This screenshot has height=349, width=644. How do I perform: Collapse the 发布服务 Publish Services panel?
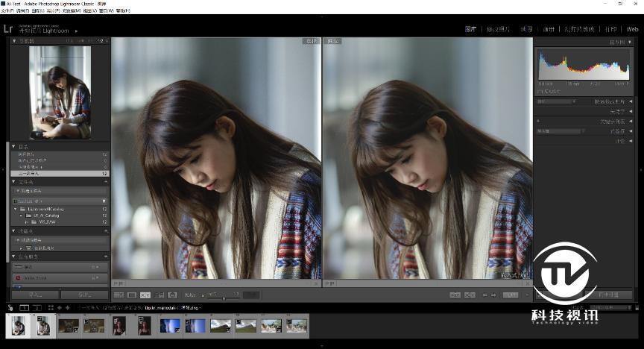click(x=14, y=257)
